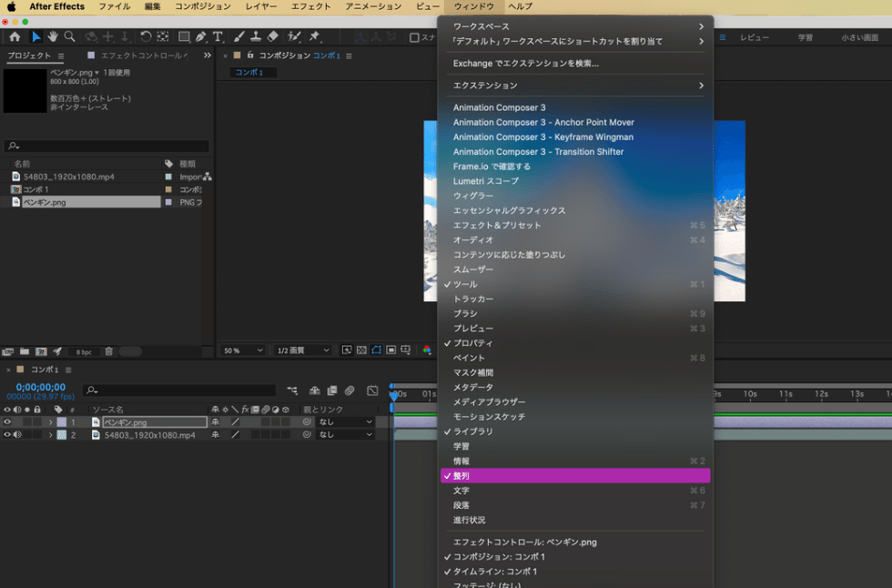Open parent dropdown for ペンギン.png layer
This screenshot has height=588, width=892.
pyautogui.click(x=345, y=422)
